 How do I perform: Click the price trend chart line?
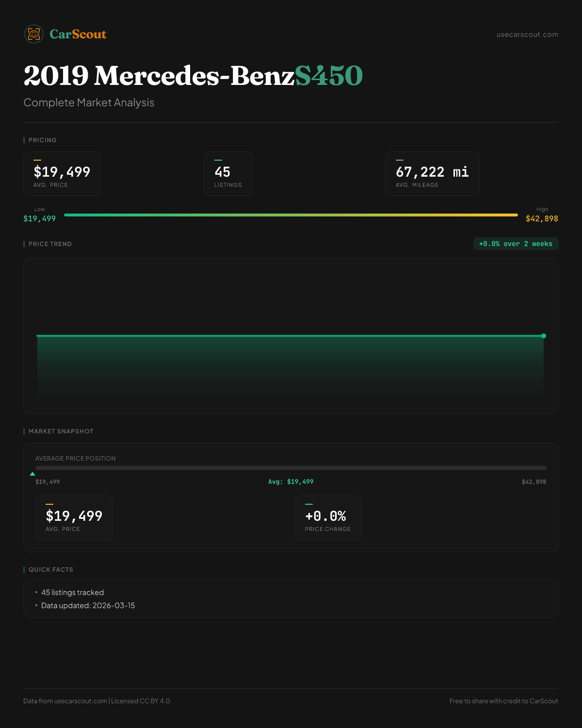tap(290, 336)
